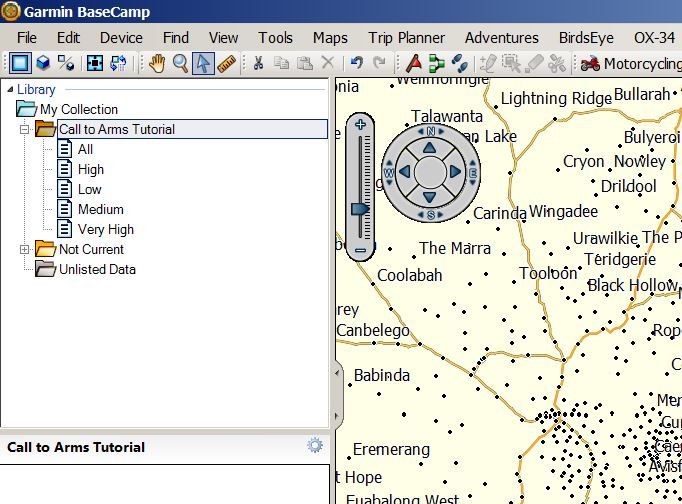The image size is (682, 504).
Task: Click the Cut scissors icon
Action: (x=258, y=63)
